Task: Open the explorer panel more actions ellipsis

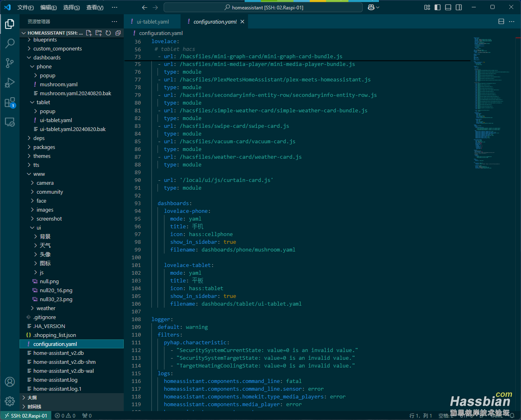Action: point(114,22)
